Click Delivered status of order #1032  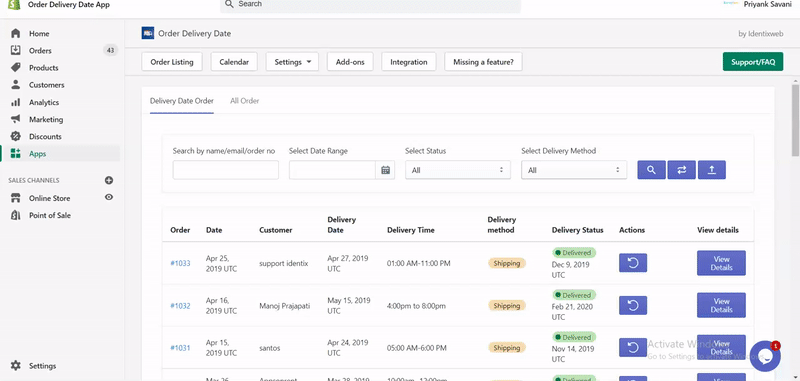point(574,295)
